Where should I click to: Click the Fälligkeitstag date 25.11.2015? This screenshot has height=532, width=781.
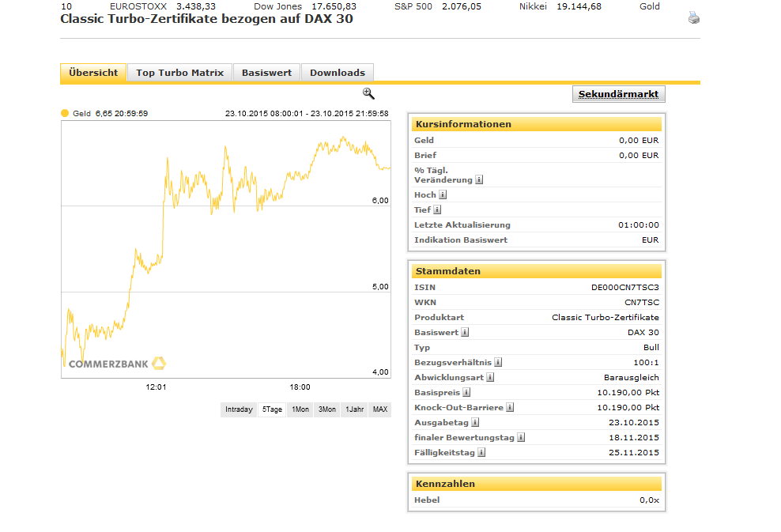coord(633,452)
